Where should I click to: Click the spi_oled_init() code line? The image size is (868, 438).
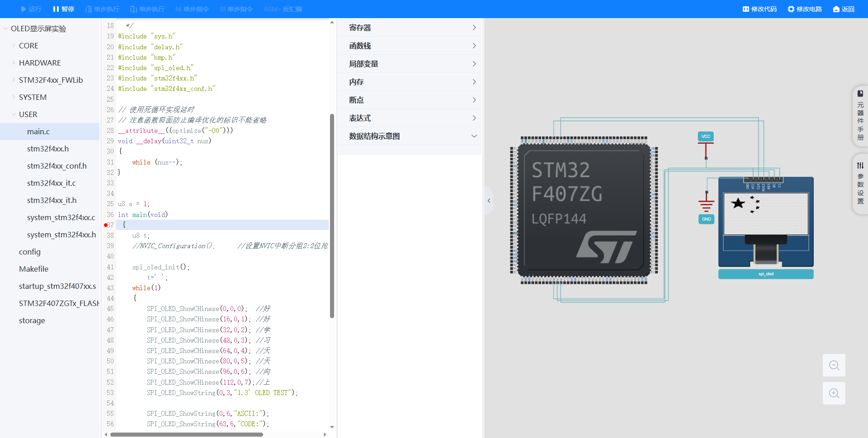[x=161, y=267]
